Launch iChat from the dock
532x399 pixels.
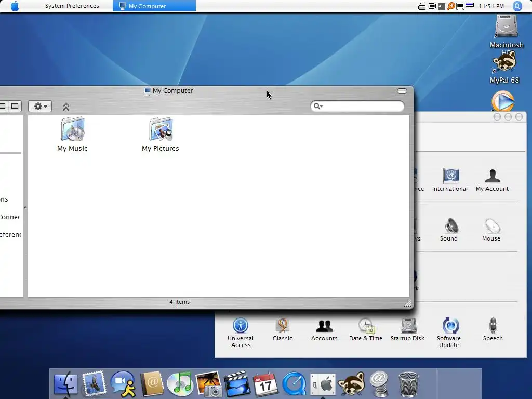(x=124, y=383)
